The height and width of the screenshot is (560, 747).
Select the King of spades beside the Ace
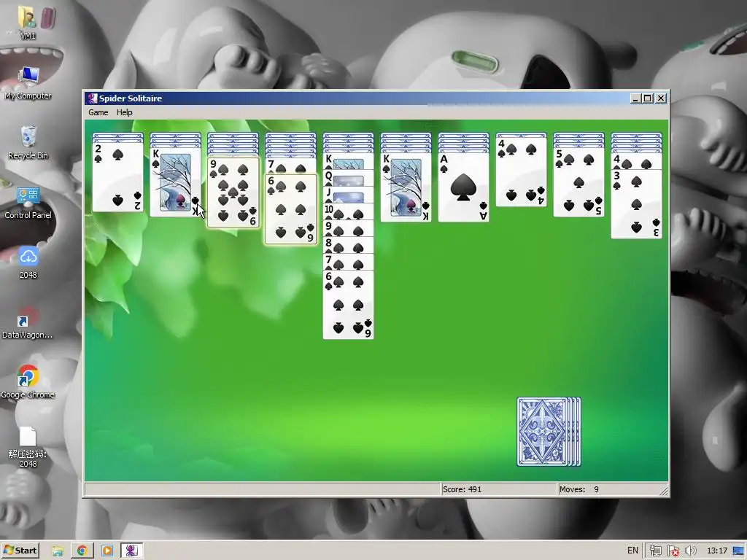pos(406,187)
